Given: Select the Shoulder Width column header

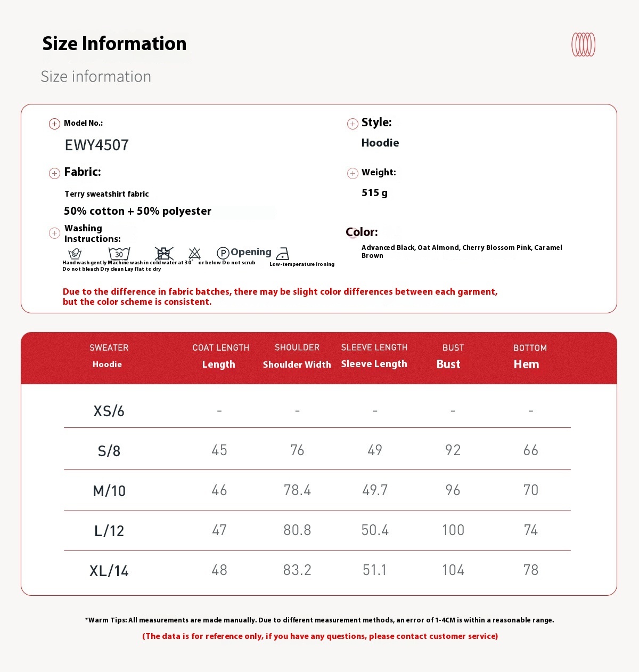Looking at the screenshot, I should [297, 356].
